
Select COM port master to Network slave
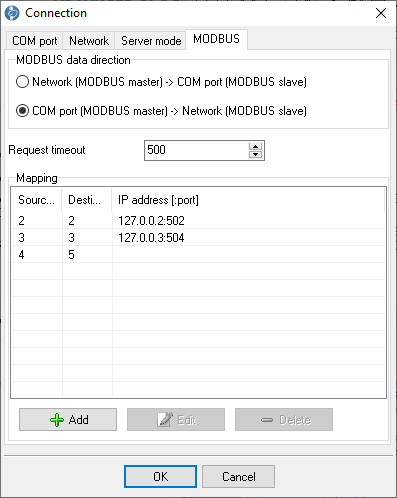coord(22,111)
